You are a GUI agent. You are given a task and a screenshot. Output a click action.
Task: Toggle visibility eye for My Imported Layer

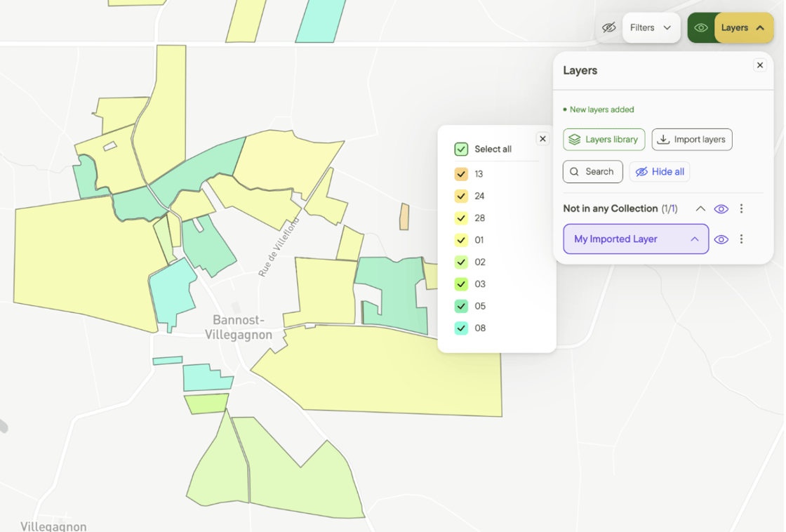(x=721, y=239)
